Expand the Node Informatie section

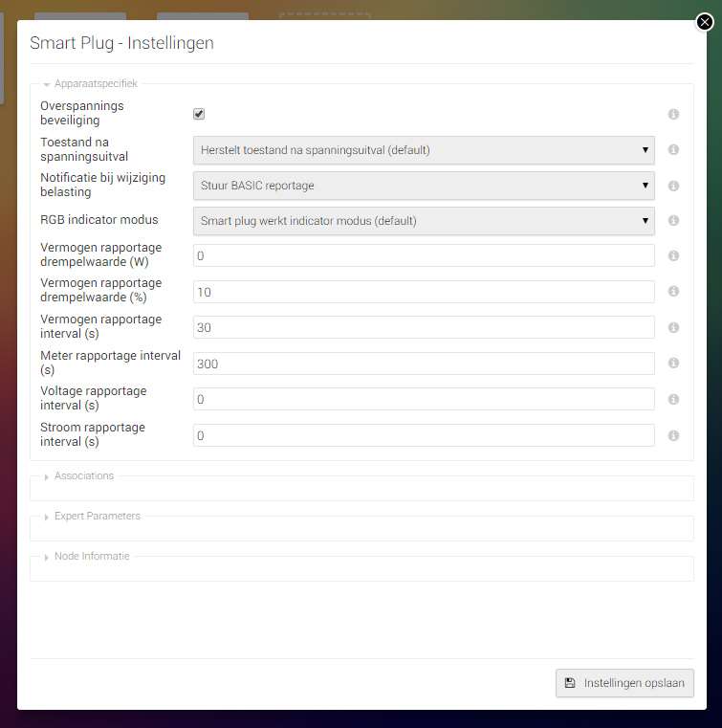click(x=91, y=557)
